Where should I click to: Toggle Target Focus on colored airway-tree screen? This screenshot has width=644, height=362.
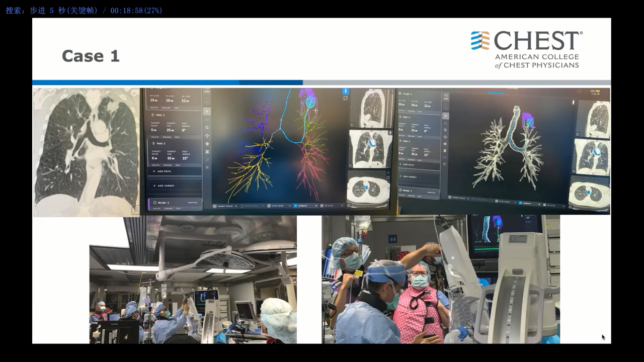point(225,206)
